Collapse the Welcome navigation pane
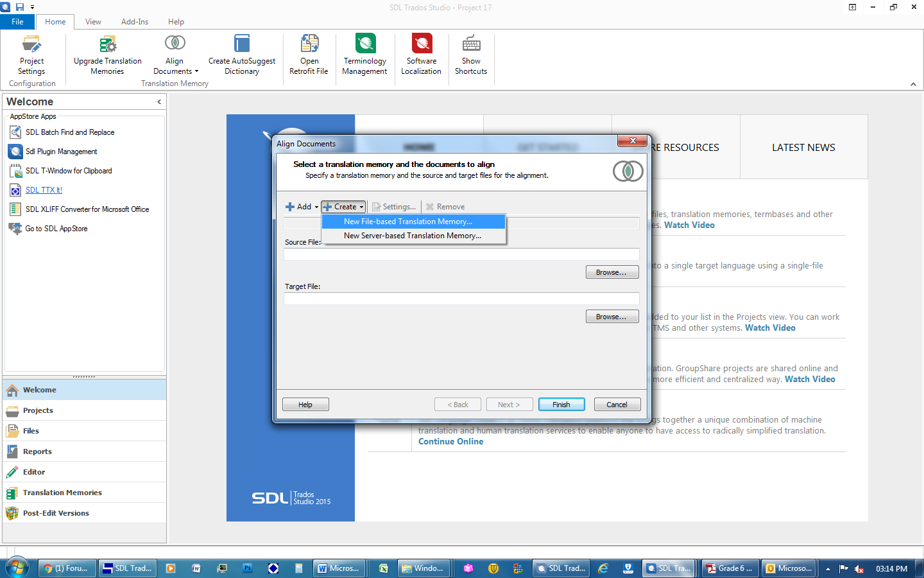The image size is (924, 578). [x=159, y=101]
